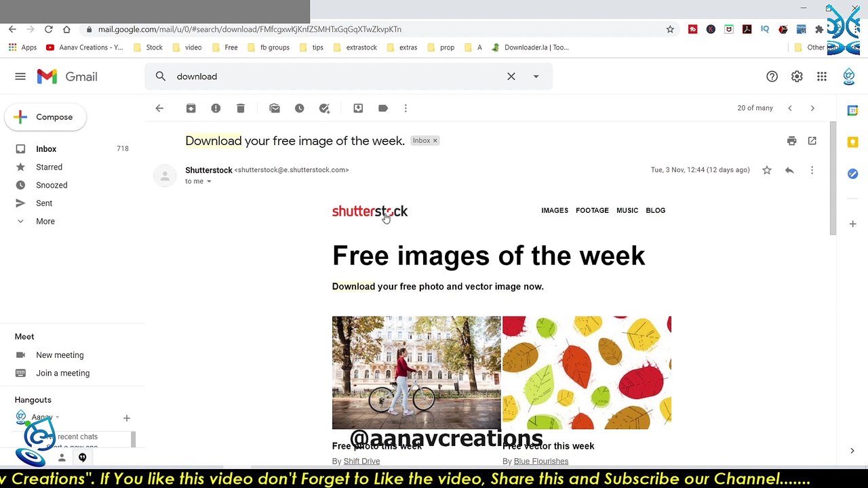Delete the email with trash icon
The image size is (868, 488).
pos(241,108)
